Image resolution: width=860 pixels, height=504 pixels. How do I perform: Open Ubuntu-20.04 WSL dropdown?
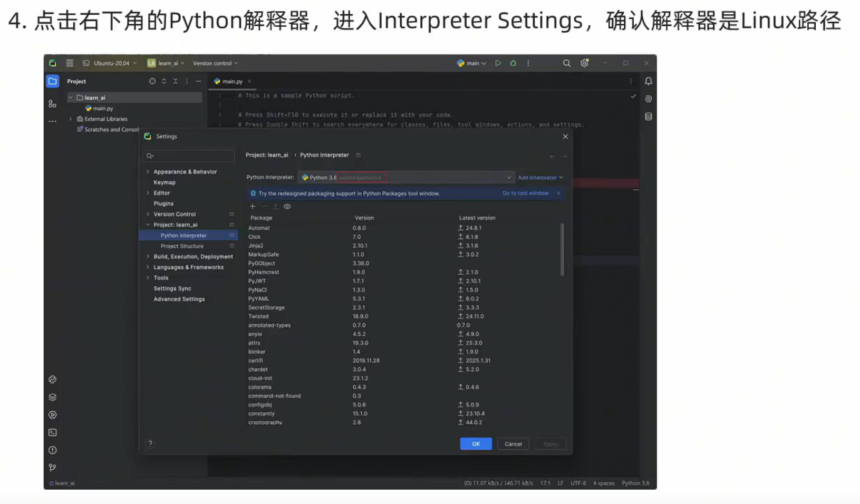click(110, 63)
